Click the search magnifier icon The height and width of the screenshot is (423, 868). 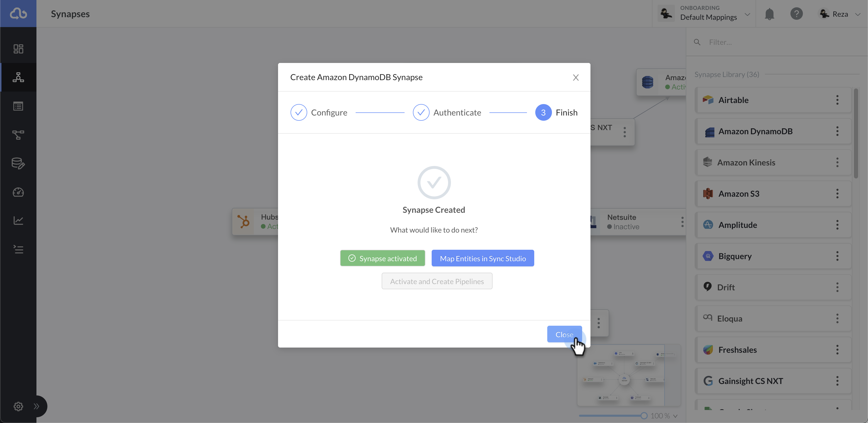(x=697, y=42)
